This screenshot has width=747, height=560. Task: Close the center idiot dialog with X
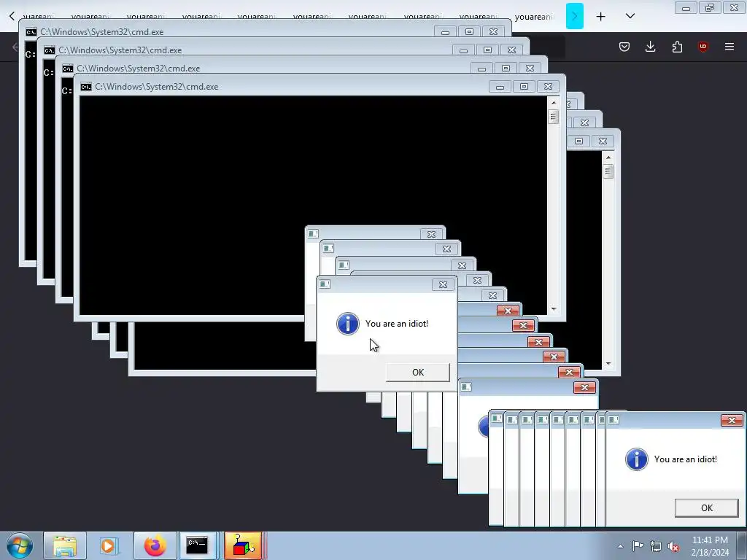pyautogui.click(x=443, y=285)
